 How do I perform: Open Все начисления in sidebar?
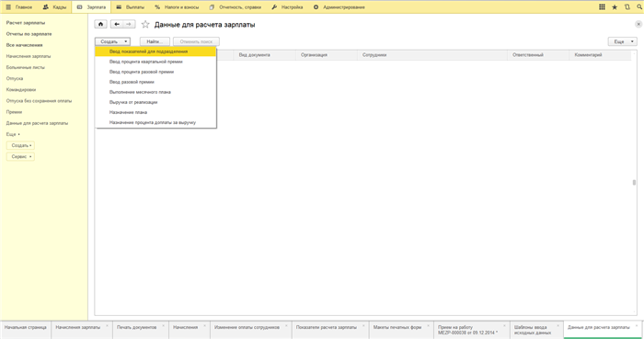tap(24, 45)
